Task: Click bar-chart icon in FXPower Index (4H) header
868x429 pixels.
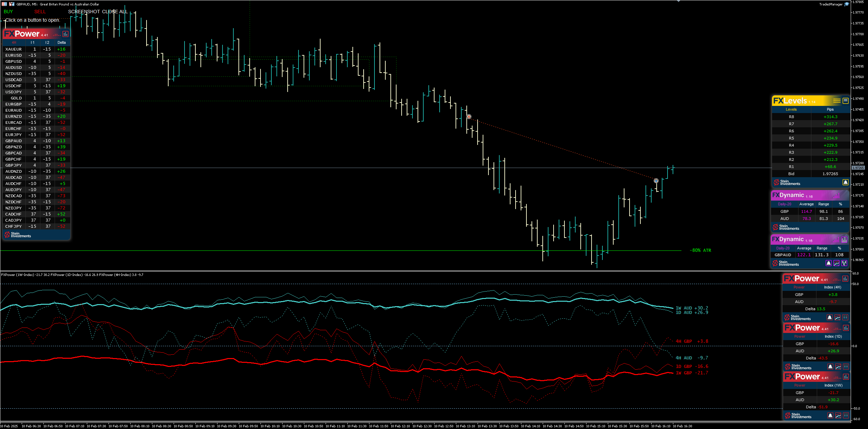Action: 845,279
